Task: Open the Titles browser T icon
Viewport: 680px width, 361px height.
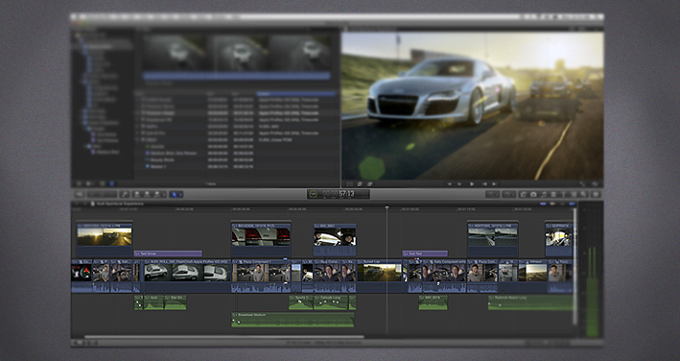Action: (564, 194)
